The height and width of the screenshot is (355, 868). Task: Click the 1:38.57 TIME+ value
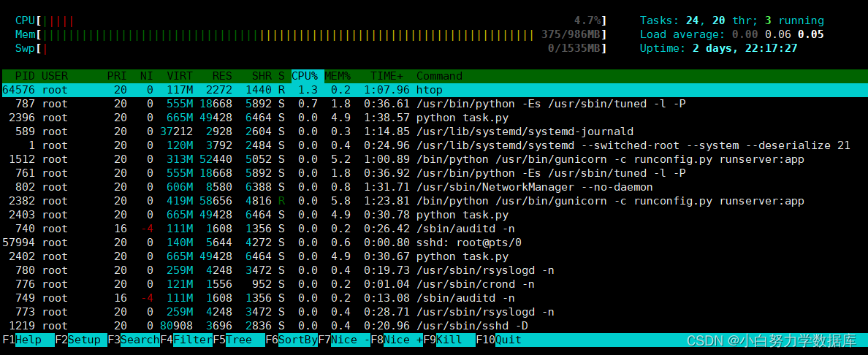click(x=387, y=118)
